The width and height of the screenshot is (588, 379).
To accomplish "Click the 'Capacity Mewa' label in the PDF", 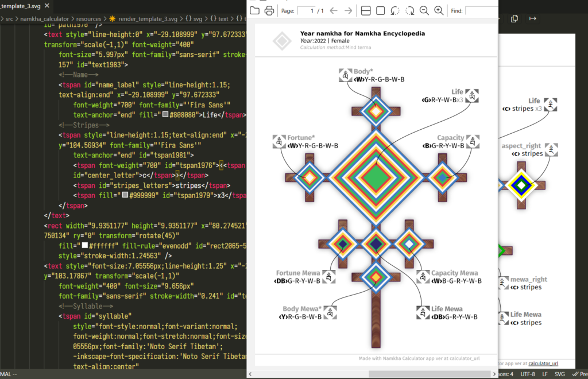I will [455, 273].
